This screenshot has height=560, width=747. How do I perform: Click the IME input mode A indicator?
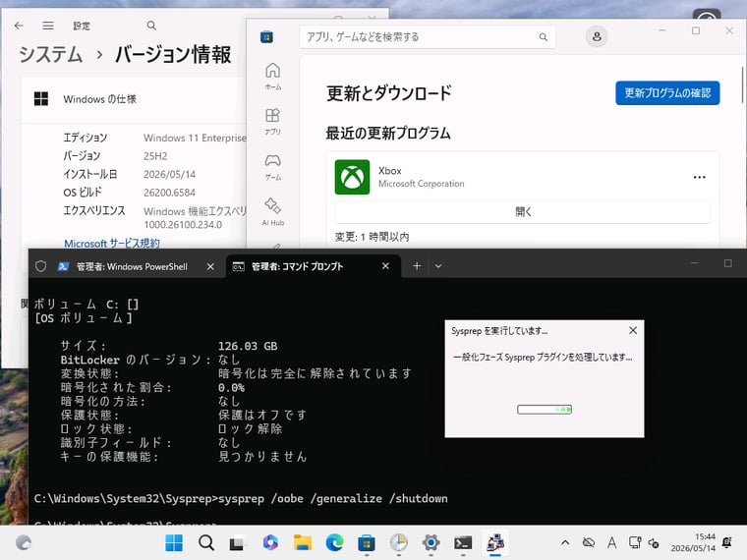point(611,542)
